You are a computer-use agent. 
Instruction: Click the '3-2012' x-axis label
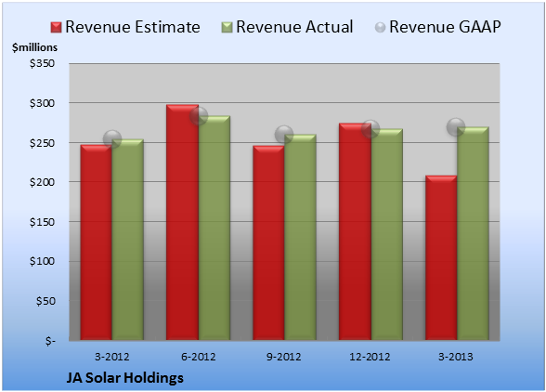point(111,357)
